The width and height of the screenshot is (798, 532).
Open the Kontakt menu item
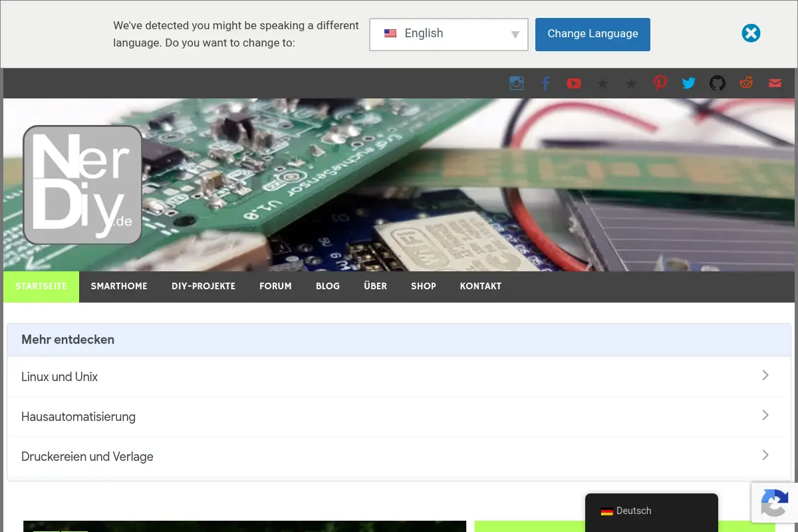click(x=481, y=287)
